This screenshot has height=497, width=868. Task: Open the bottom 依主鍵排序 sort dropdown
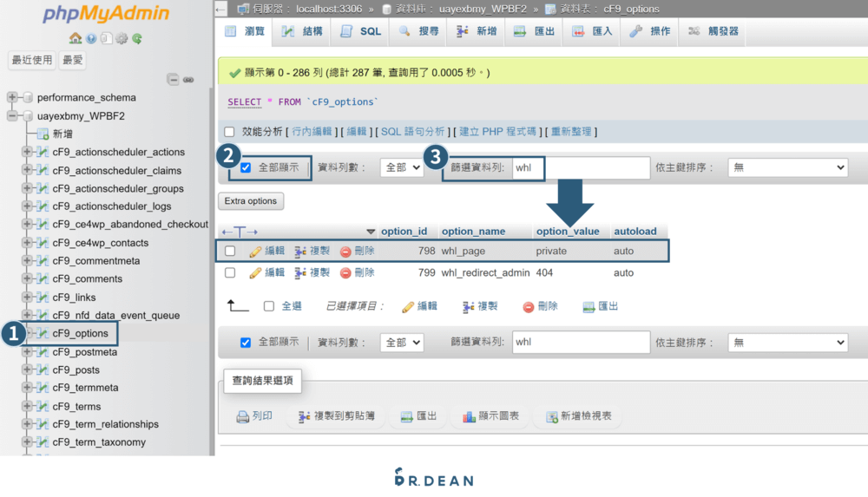click(x=788, y=343)
